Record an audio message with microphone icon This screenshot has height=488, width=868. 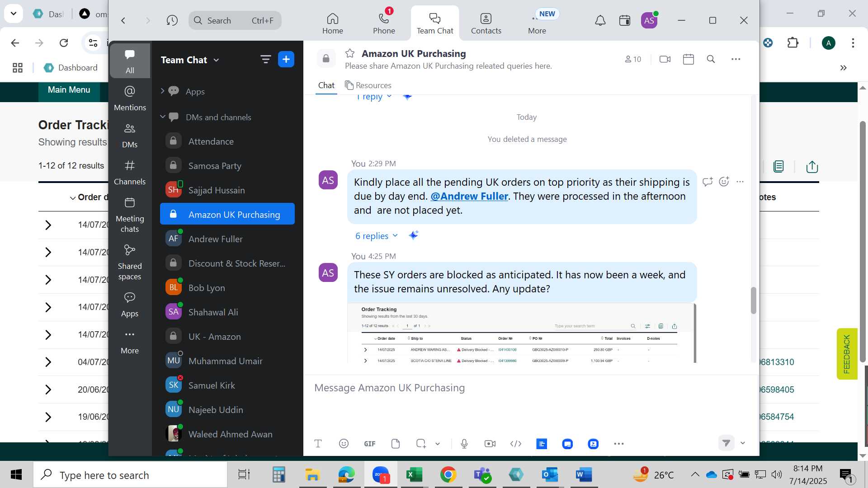coord(464,444)
